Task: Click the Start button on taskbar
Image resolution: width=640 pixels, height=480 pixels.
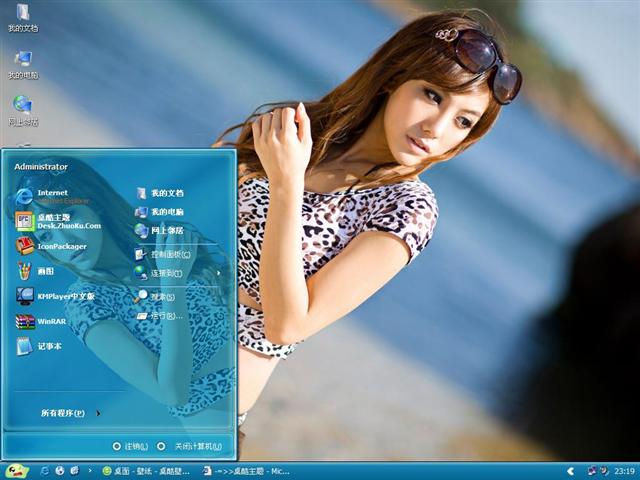Action: coord(16,471)
